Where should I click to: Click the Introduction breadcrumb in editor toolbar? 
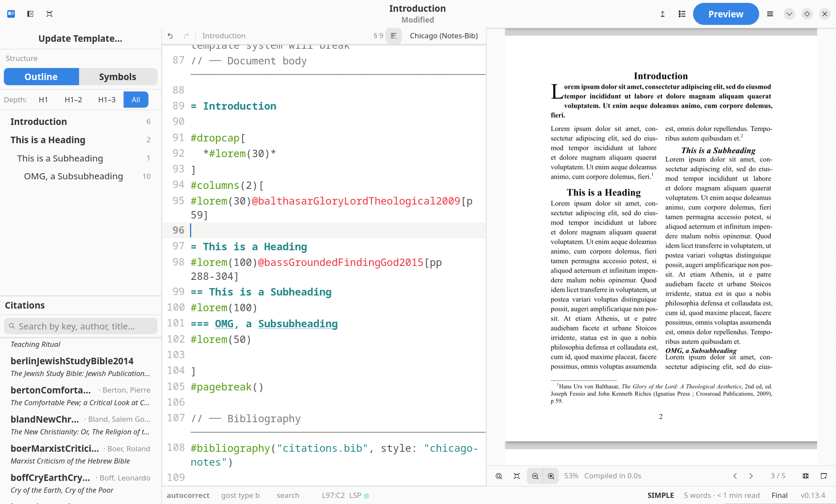pyautogui.click(x=224, y=36)
